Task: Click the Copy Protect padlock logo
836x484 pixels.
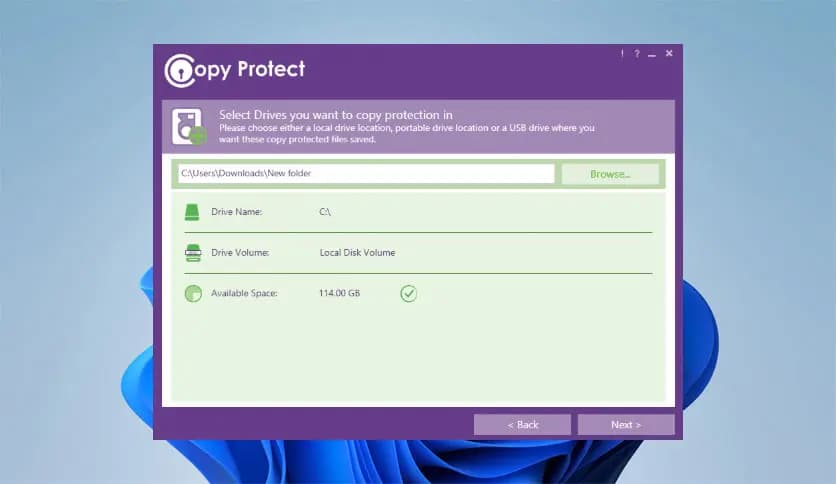Action: (180, 70)
